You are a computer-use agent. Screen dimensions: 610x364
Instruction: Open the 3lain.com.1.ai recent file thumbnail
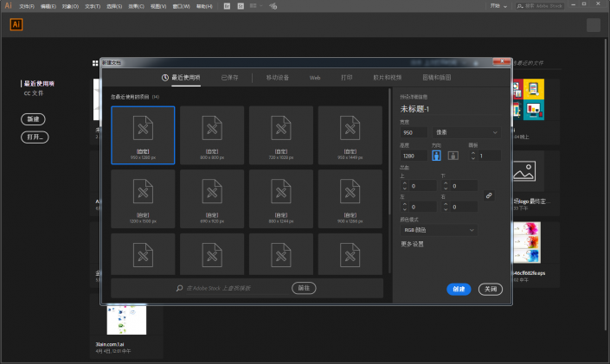(x=126, y=320)
